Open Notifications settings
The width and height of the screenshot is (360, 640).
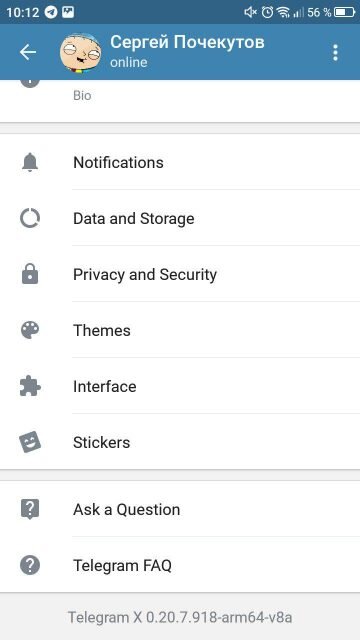click(x=180, y=162)
